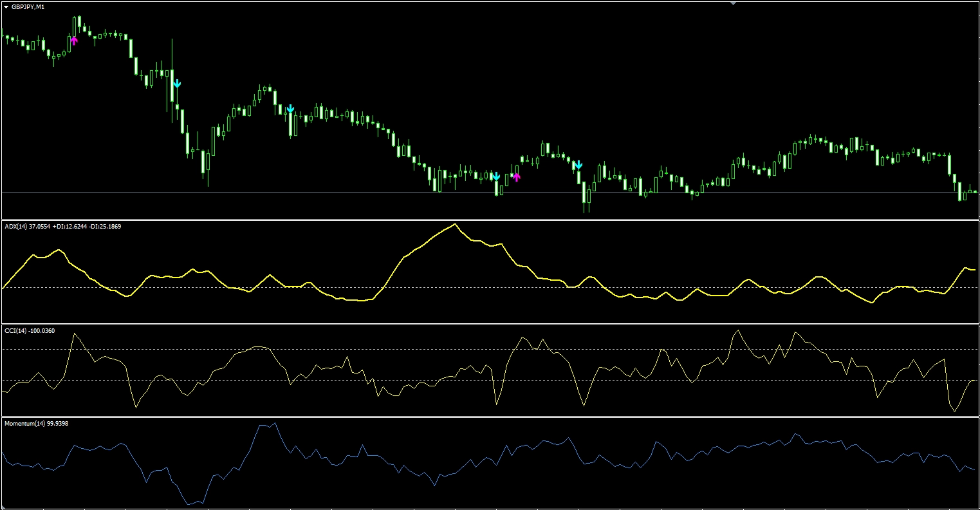Click the leftmost magenta up arrow signal

(x=74, y=41)
